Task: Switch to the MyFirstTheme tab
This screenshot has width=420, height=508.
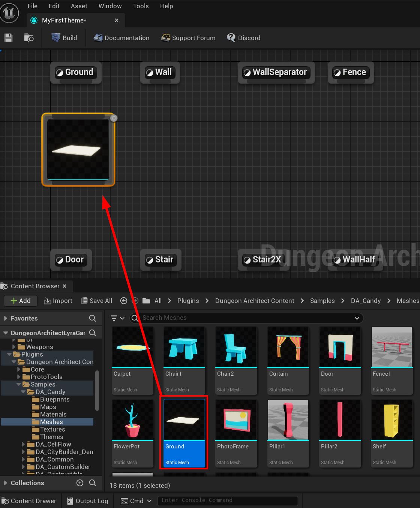Action: pos(64,20)
